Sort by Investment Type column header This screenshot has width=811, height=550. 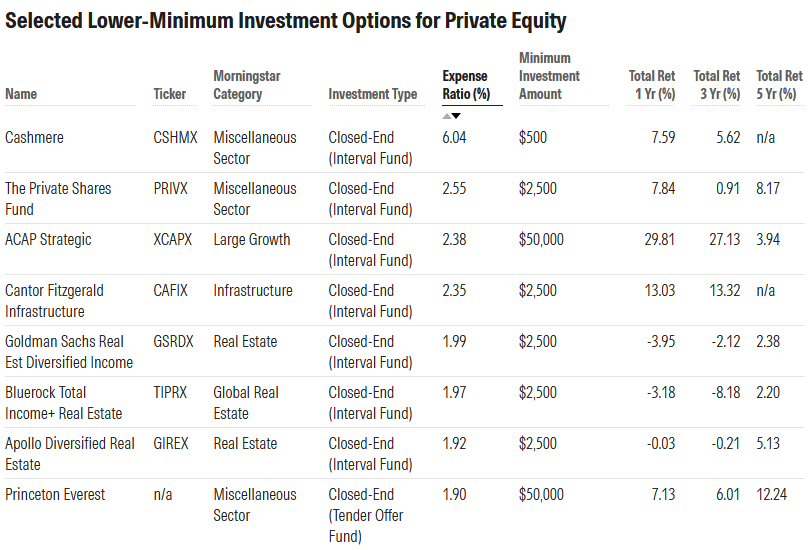(x=372, y=94)
